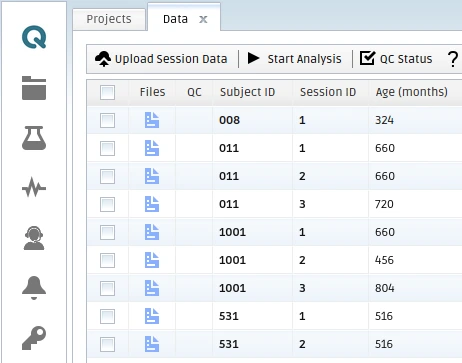Open files icon for subject 011 session 1
This screenshot has width=462, height=363.
click(x=152, y=148)
